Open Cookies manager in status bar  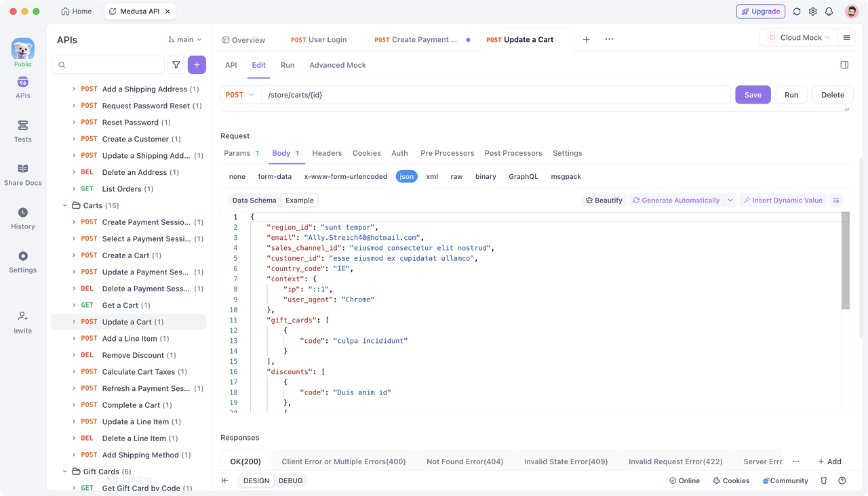coord(731,480)
